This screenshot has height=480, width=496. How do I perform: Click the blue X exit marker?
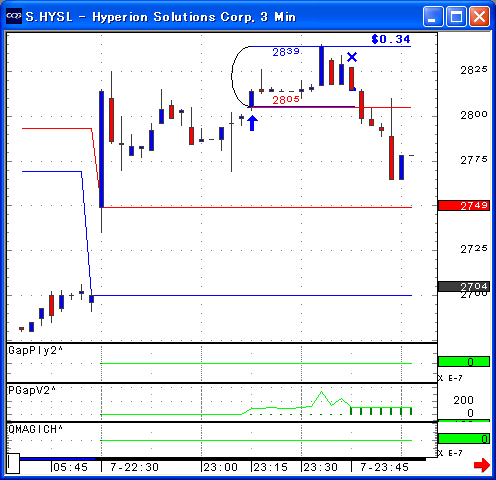click(352, 57)
